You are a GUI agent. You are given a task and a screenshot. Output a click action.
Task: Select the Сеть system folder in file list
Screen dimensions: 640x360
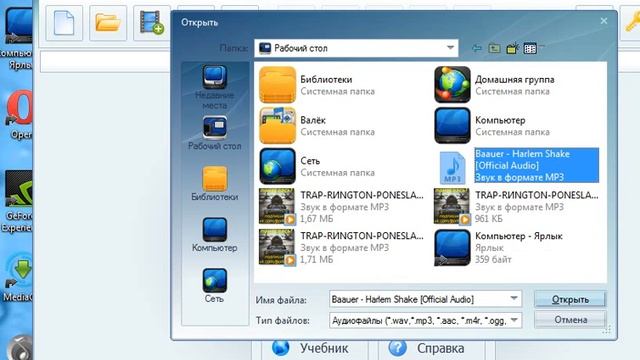278,166
